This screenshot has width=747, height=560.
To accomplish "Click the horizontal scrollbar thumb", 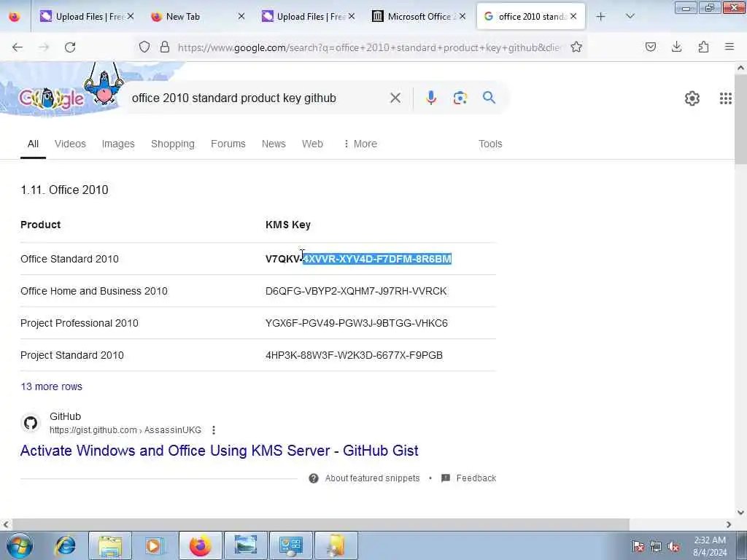I will [321, 524].
